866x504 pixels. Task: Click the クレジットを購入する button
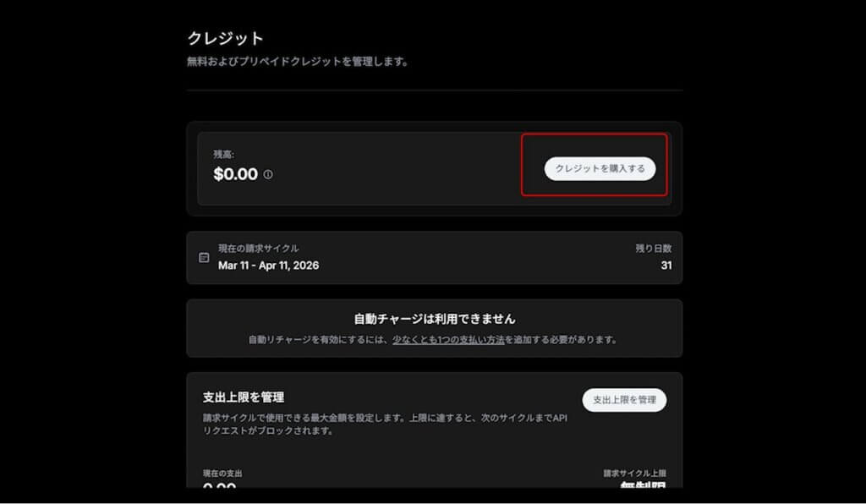click(x=600, y=169)
